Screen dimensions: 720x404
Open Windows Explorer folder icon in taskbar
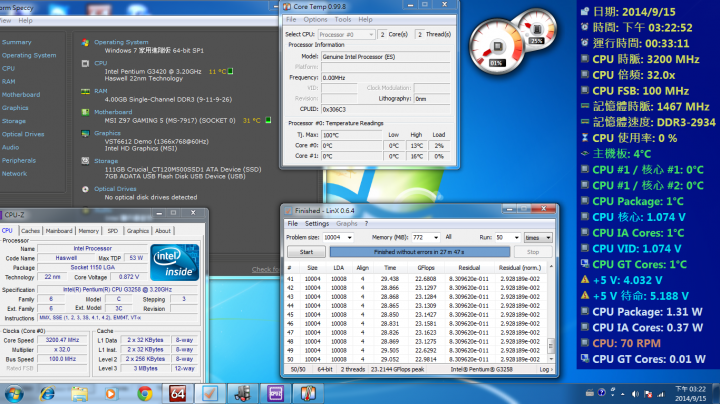(79, 394)
